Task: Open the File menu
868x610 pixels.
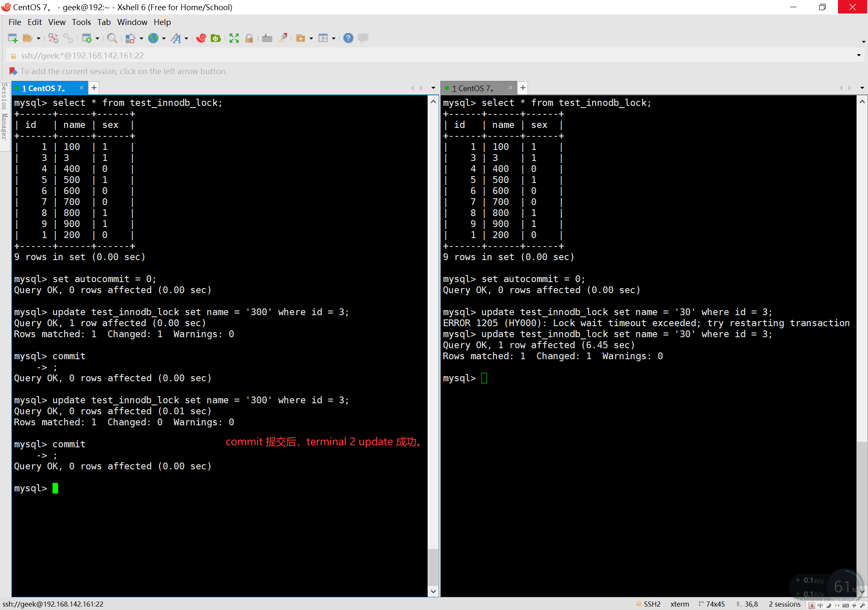Action: [x=14, y=22]
